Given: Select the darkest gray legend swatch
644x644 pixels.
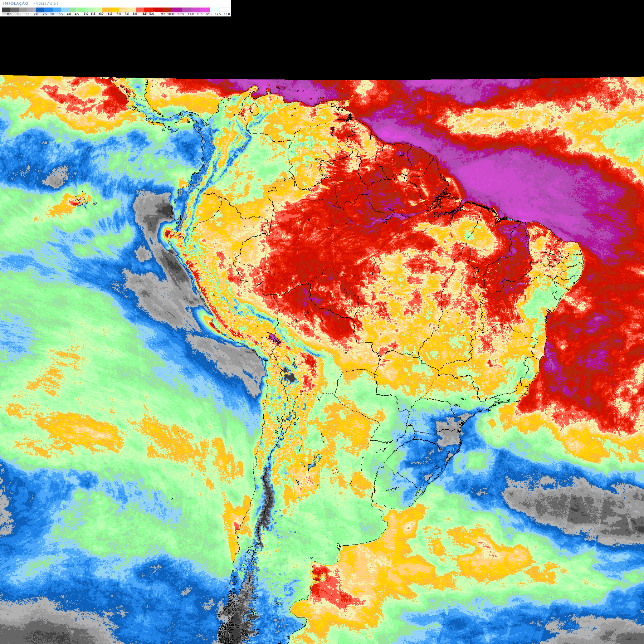Looking at the screenshot, I should pyautogui.click(x=6, y=10).
